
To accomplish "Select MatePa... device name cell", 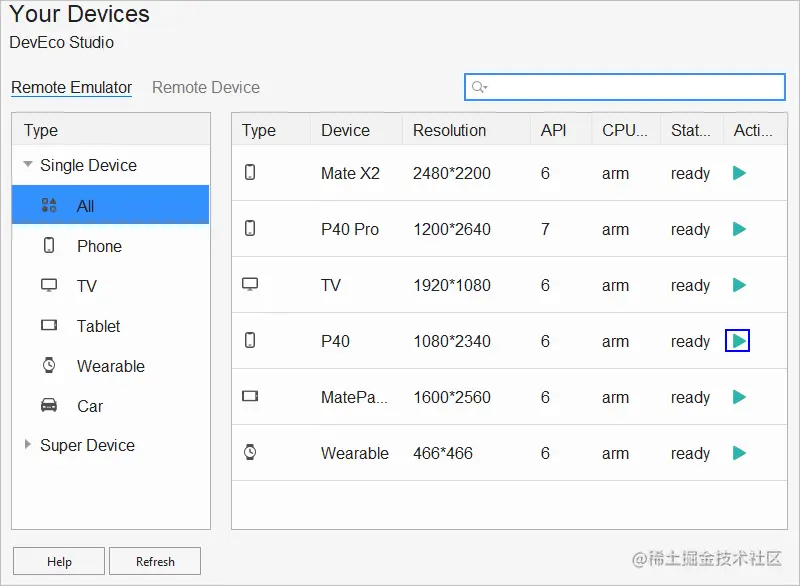I will coord(354,397).
